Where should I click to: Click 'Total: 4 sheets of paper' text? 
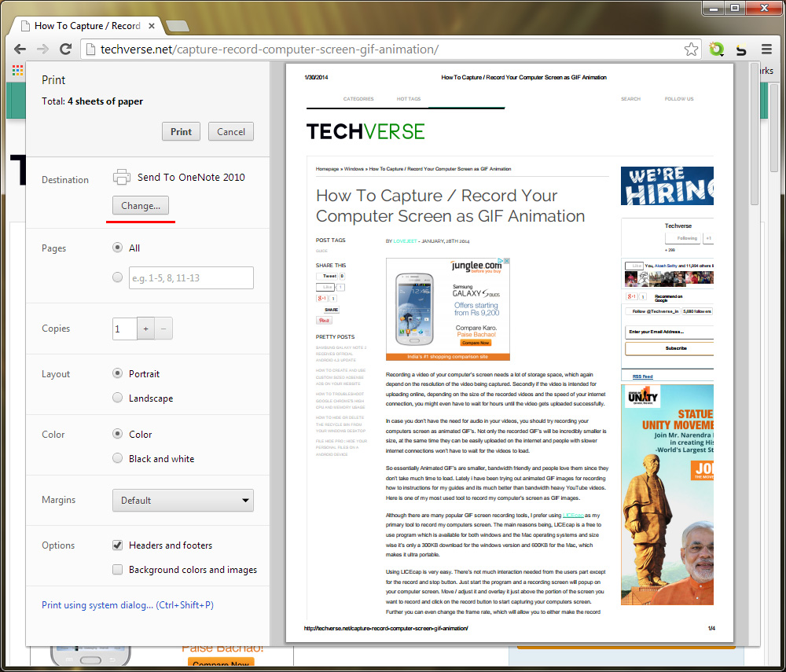click(x=92, y=101)
